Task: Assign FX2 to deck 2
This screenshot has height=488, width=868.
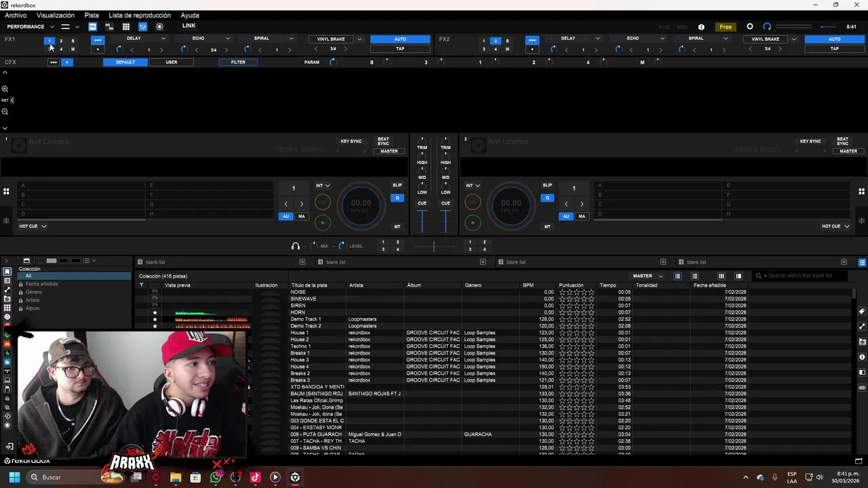Action: point(495,41)
